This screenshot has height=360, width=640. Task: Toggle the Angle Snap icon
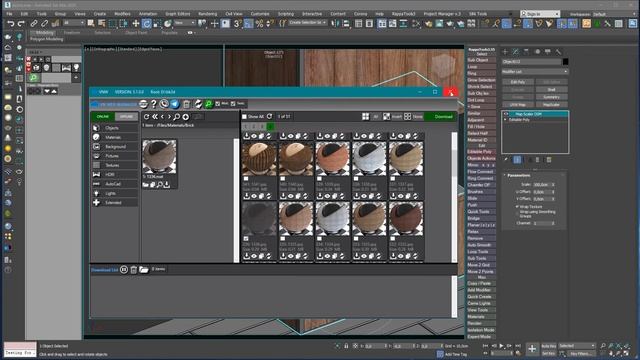click(x=248, y=24)
